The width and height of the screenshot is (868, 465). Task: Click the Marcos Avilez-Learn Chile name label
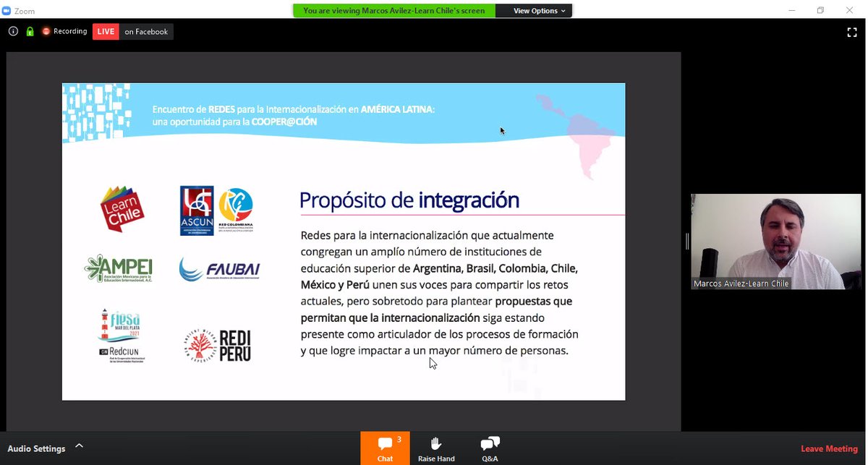(741, 283)
